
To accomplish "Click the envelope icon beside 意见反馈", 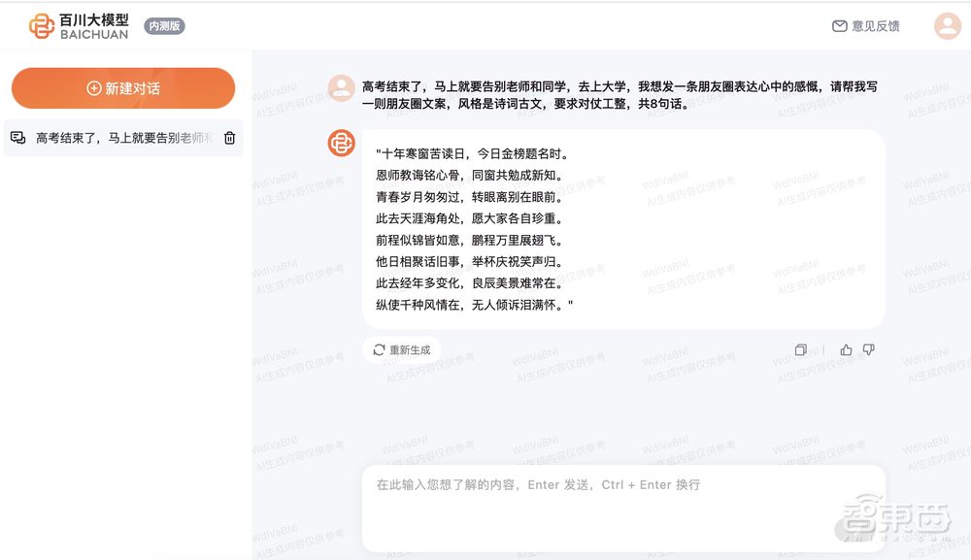I will [837, 25].
